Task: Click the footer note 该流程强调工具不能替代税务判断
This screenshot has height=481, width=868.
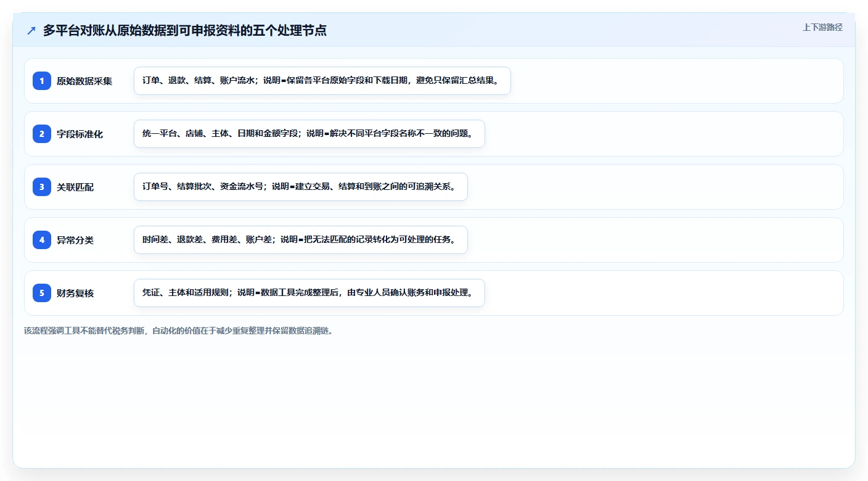Action: [179, 331]
